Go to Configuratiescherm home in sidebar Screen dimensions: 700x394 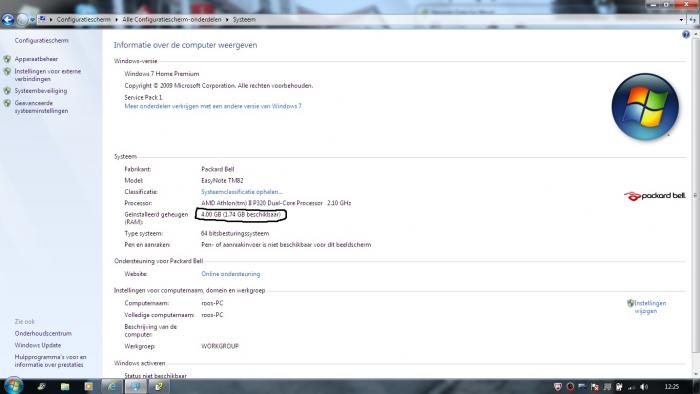(x=42, y=41)
